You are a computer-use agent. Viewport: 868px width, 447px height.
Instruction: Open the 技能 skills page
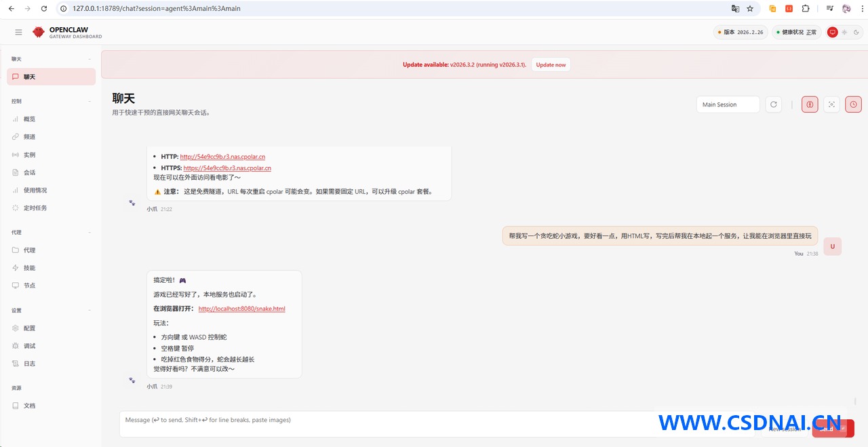click(52, 268)
